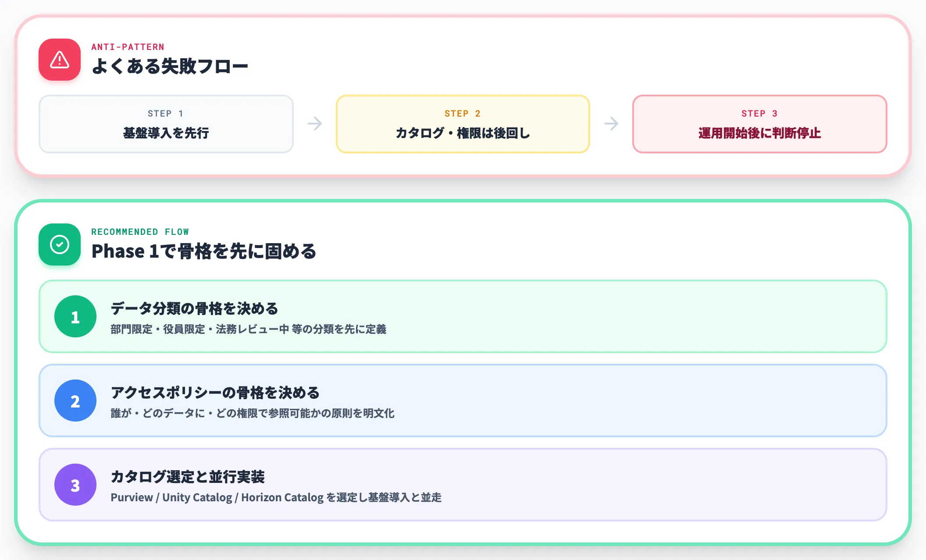This screenshot has height=560, width=926.
Task: Click the STEP 1 label text
Action: [166, 113]
